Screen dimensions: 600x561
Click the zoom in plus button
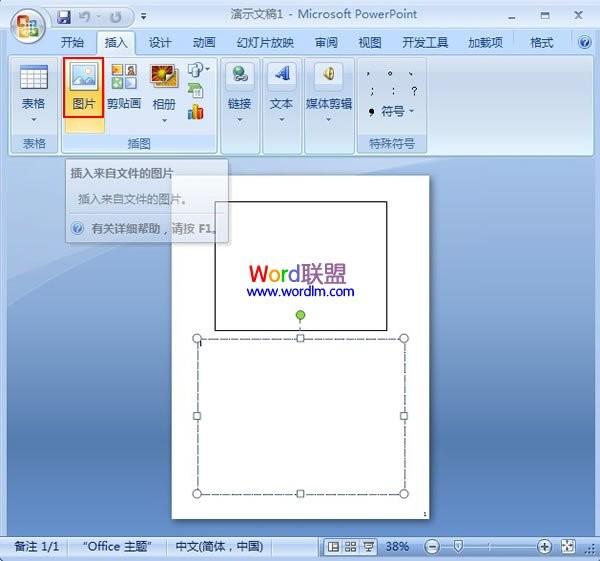(544, 546)
